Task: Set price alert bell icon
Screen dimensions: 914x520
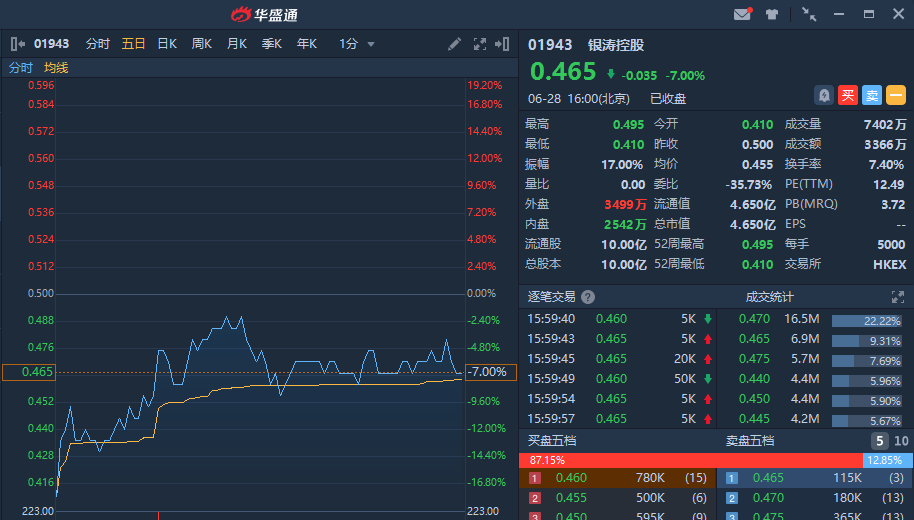Action: pyautogui.click(x=824, y=95)
